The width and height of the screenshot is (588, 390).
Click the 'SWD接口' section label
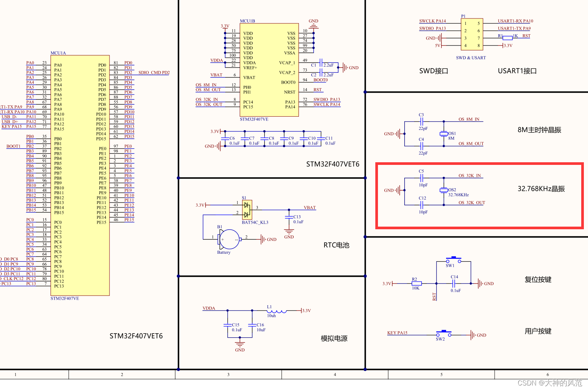point(434,71)
